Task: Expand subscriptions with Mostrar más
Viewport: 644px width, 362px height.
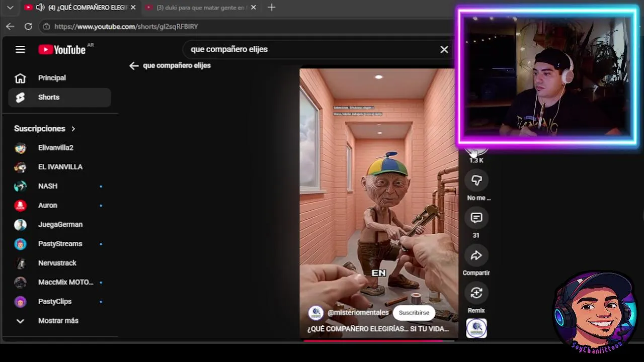Action: point(59,321)
